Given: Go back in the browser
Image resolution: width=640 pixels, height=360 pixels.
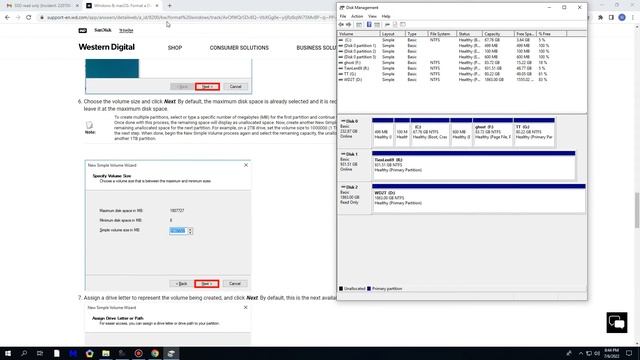Looking at the screenshot, I should tap(7, 18).
